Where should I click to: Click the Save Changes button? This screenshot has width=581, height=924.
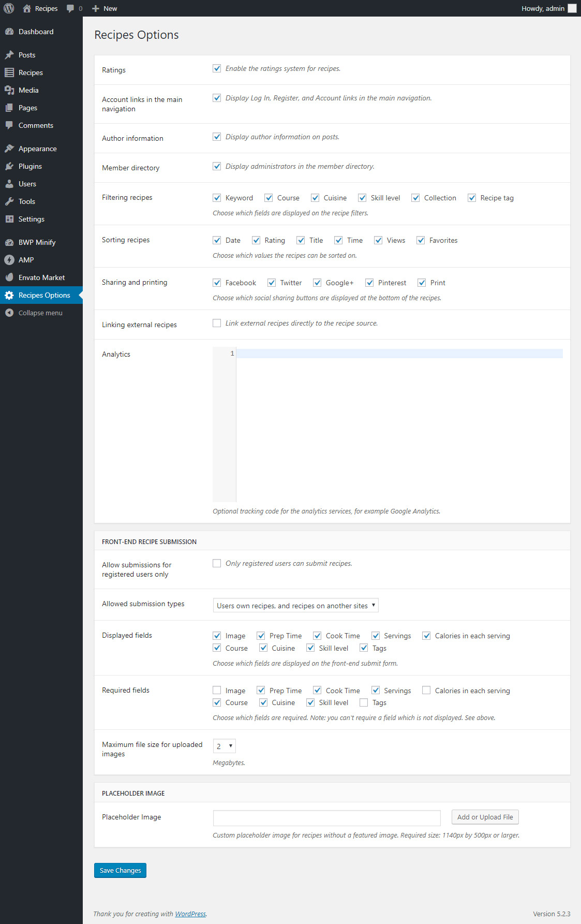point(120,870)
